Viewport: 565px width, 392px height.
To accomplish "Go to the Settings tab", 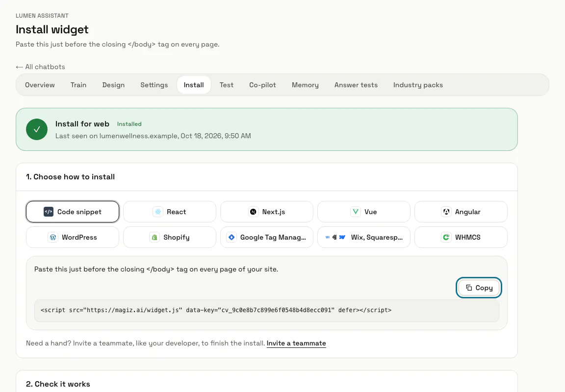I will pos(154,85).
